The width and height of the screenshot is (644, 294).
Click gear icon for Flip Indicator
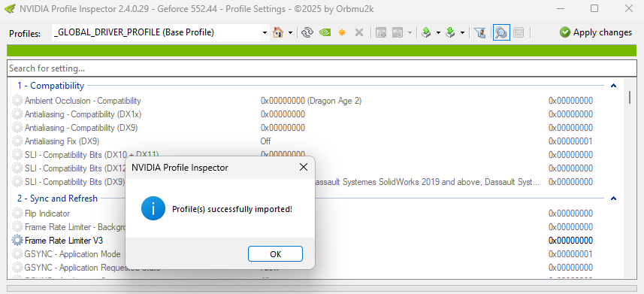point(17,214)
